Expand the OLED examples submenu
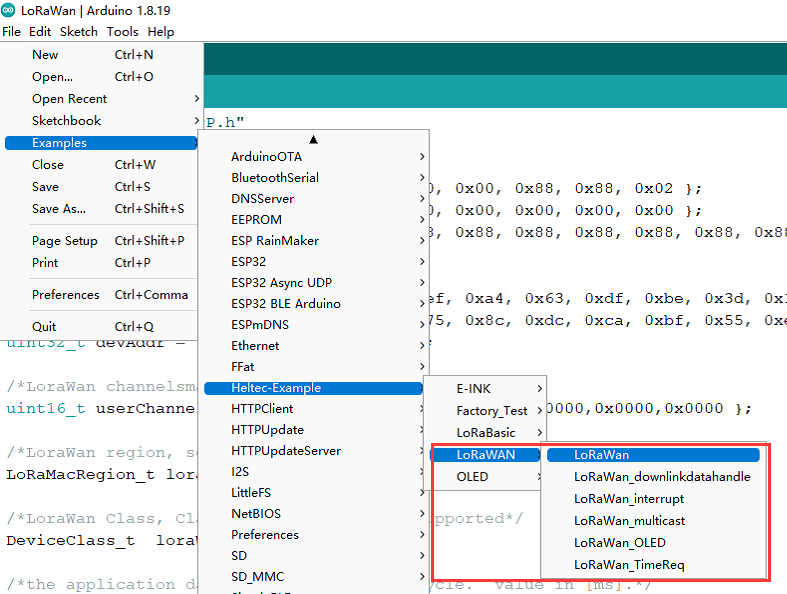The width and height of the screenshot is (787, 594). [472, 477]
